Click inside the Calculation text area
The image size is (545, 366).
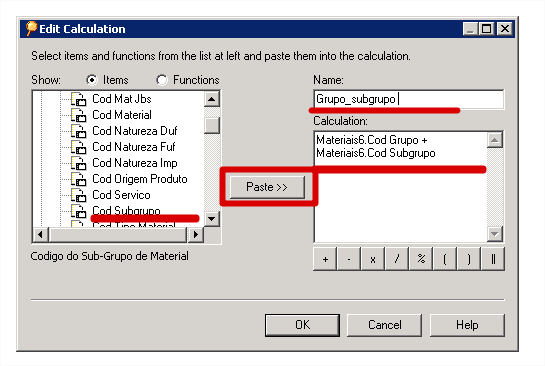tap(400, 187)
